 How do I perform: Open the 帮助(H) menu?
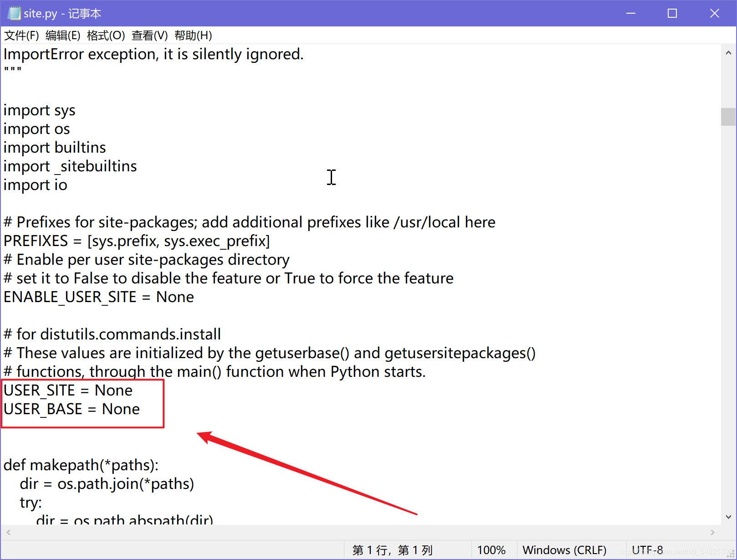(193, 36)
